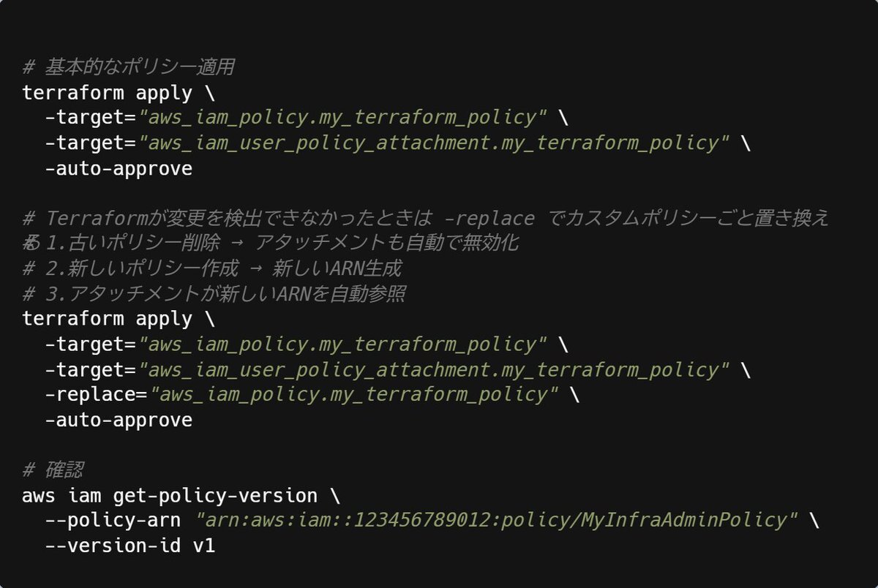Click the second aws_iam_user_policy_attachment target string

click(x=435, y=369)
